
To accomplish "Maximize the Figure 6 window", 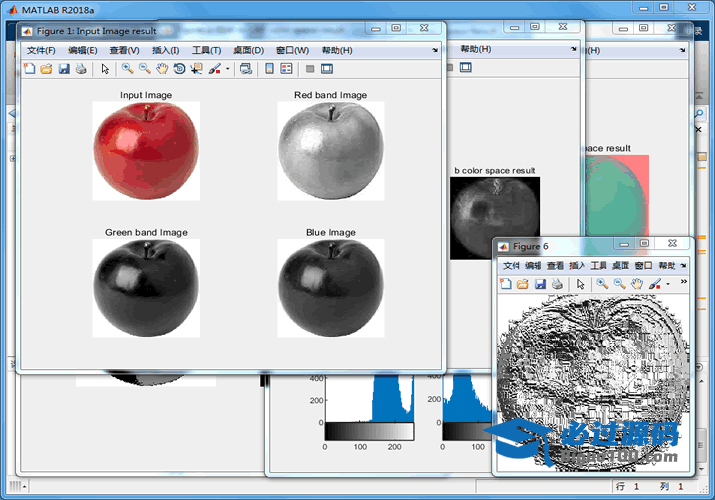I will pos(644,243).
